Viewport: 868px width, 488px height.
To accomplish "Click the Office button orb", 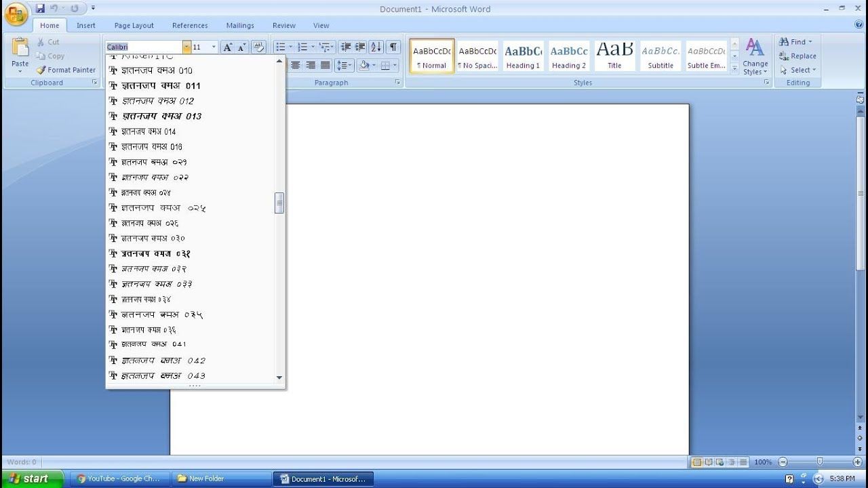I will click(16, 14).
